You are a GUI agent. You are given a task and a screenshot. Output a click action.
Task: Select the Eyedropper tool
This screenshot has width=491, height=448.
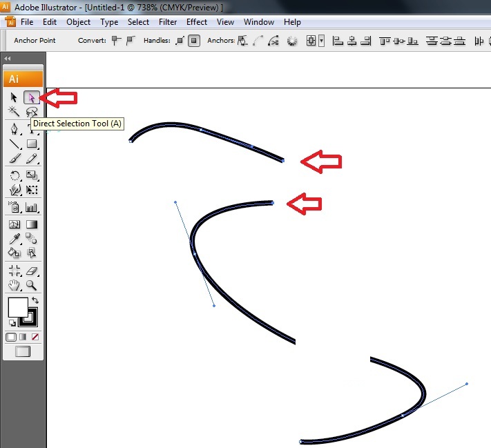15,239
